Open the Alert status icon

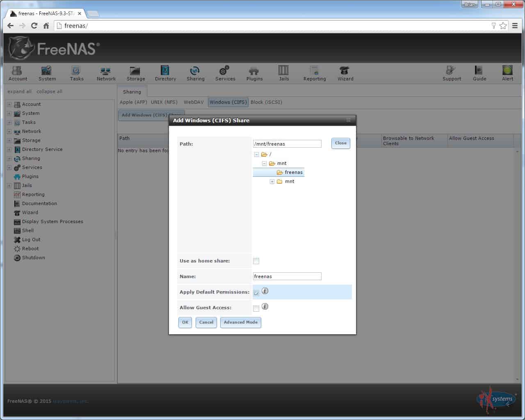[507, 73]
